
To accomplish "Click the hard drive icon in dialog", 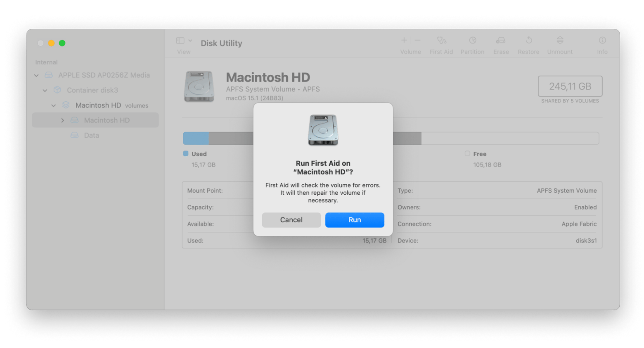I will [x=323, y=130].
